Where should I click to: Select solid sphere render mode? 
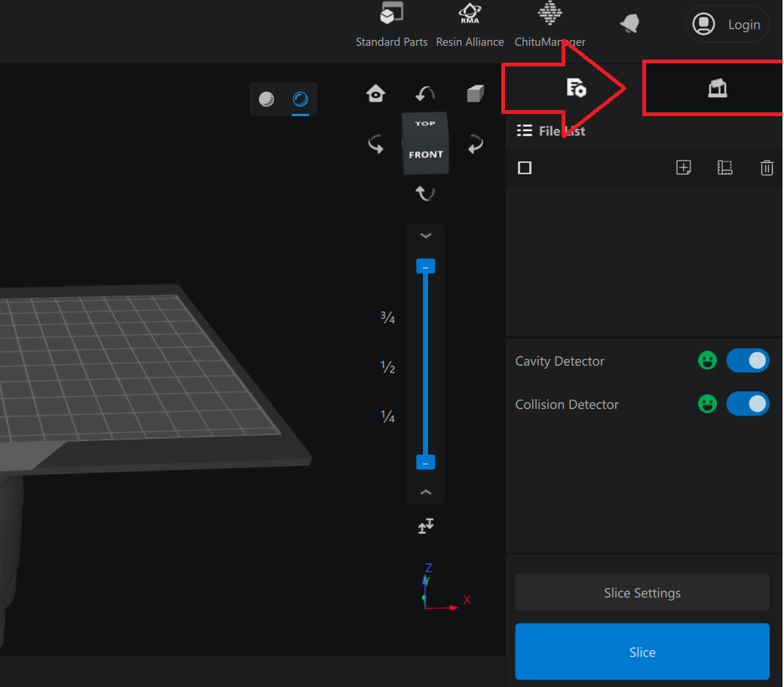(x=266, y=100)
